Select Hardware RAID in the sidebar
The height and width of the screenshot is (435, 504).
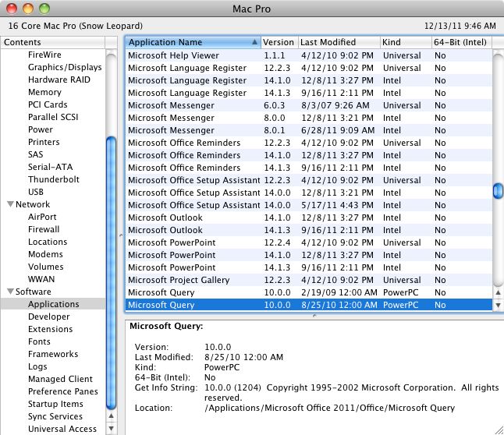[59, 80]
